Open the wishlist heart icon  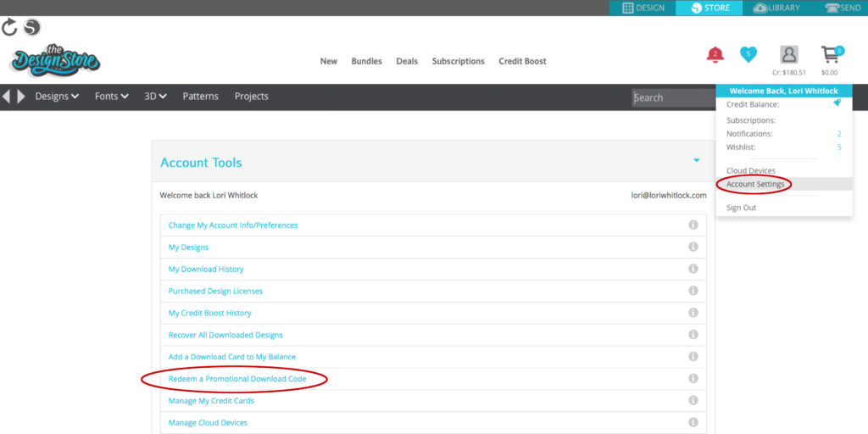(x=748, y=54)
